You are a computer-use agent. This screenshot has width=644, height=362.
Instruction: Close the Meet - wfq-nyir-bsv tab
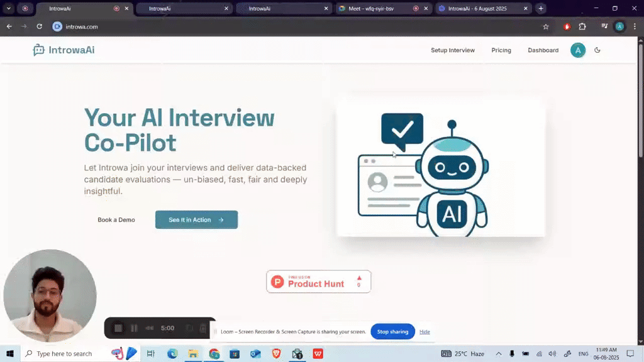[x=426, y=8]
